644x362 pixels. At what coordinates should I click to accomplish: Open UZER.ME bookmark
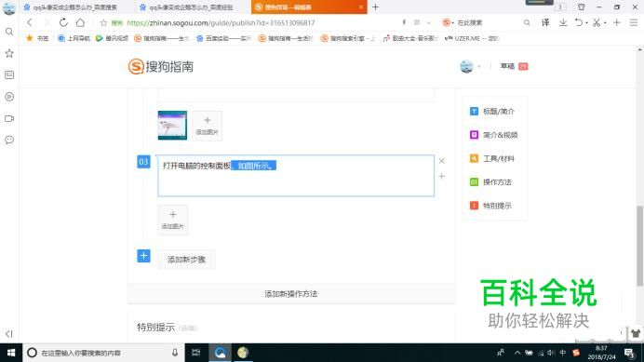point(473,38)
